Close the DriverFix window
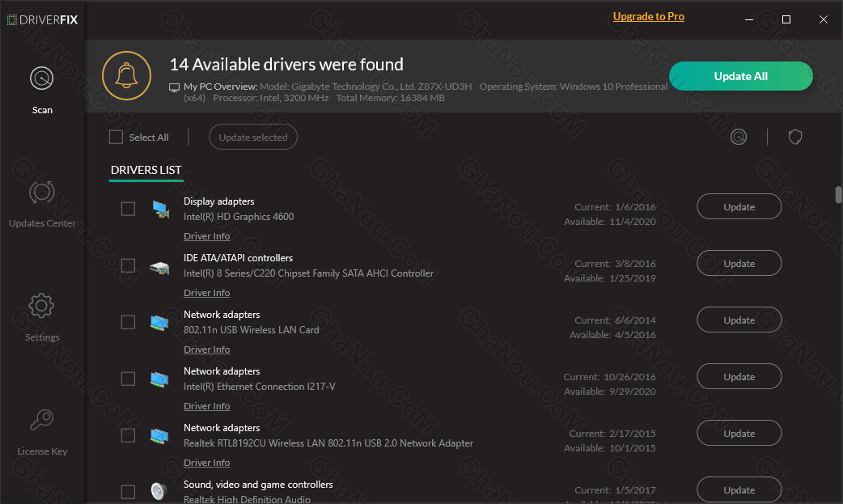Viewport: 843px width, 504px height. click(823, 19)
